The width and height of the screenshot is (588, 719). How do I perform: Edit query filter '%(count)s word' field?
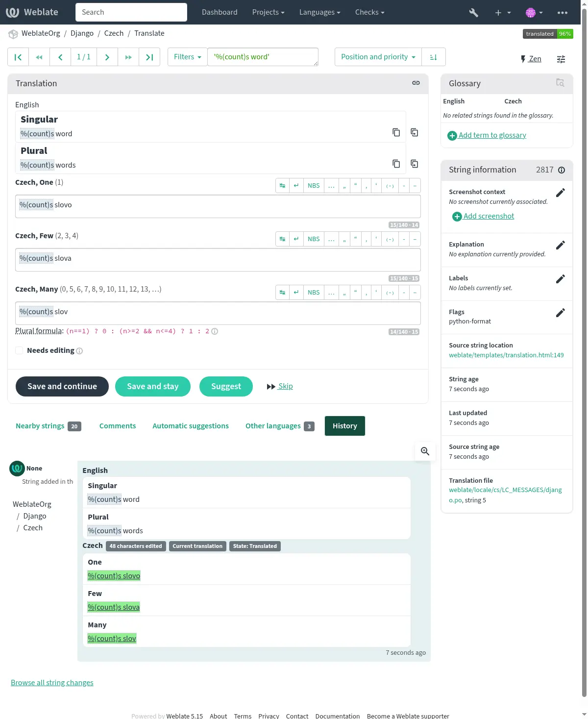pyautogui.click(x=263, y=57)
